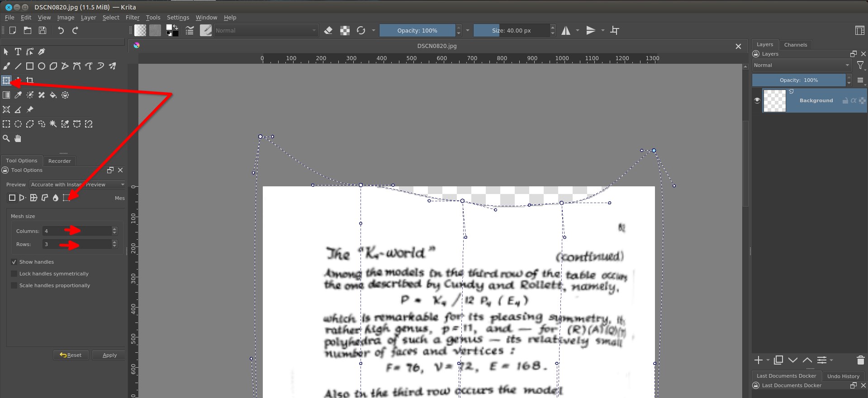The image size is (868, 398).
Task: Toggle preserve alpha in the toolbar
Action: coord(345,30)
